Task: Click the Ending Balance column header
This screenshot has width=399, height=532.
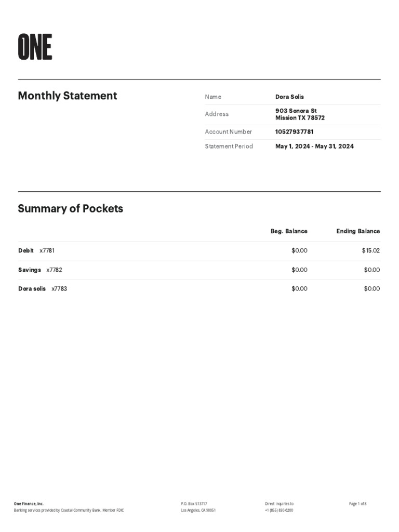Action: point(358,231)
